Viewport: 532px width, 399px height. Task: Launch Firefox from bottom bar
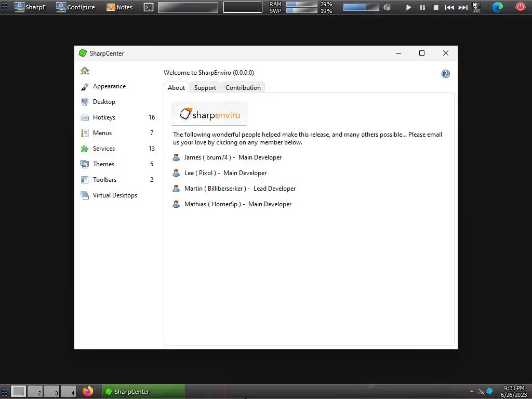(x=88, y=392)
